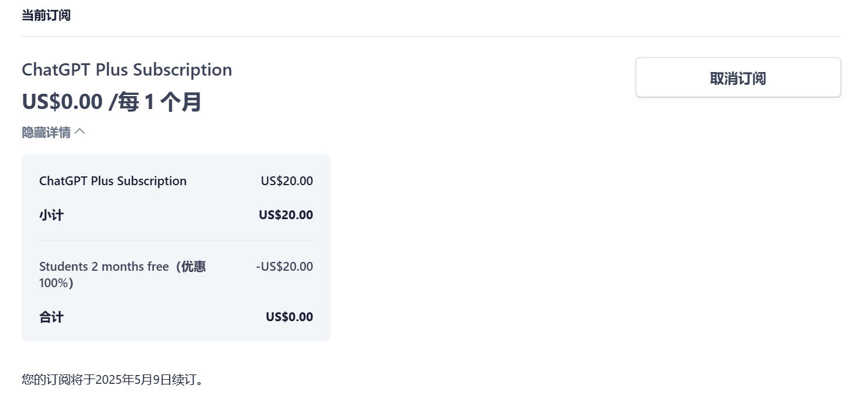Click the divider line inside details card

click(x=176, y=240)
